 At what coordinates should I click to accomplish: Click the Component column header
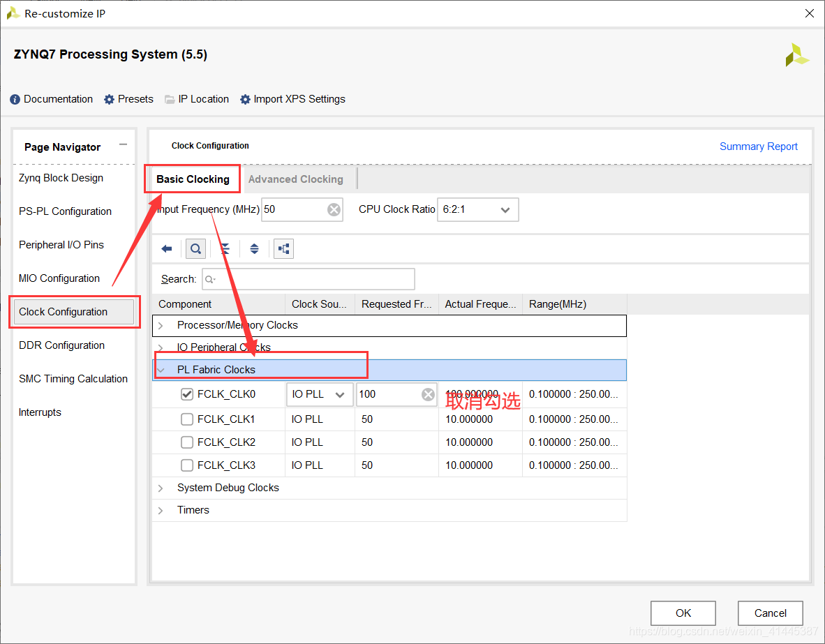(x=218, y=304)
